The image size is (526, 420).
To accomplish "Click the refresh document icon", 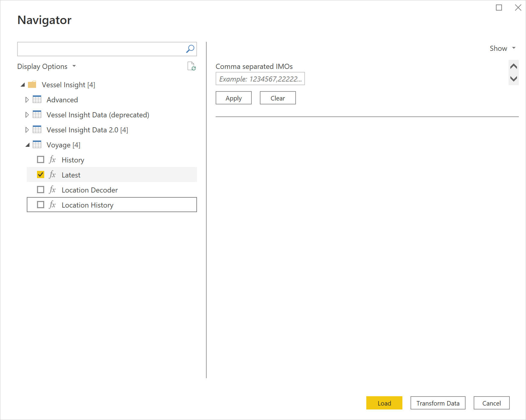I will pyautogui.click(x=192, y=66).
